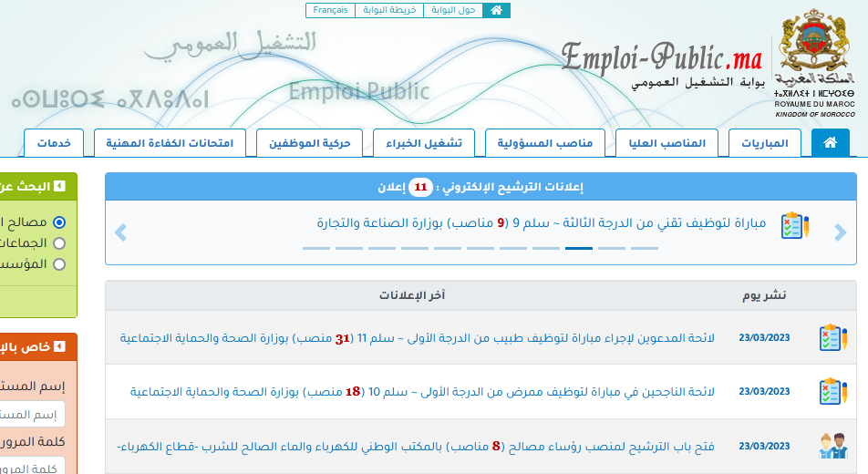Screen dimensions: 868x474
Task: Open carousel announcement for تقني من الدرجة الثالثة
Action: [542, 223]
